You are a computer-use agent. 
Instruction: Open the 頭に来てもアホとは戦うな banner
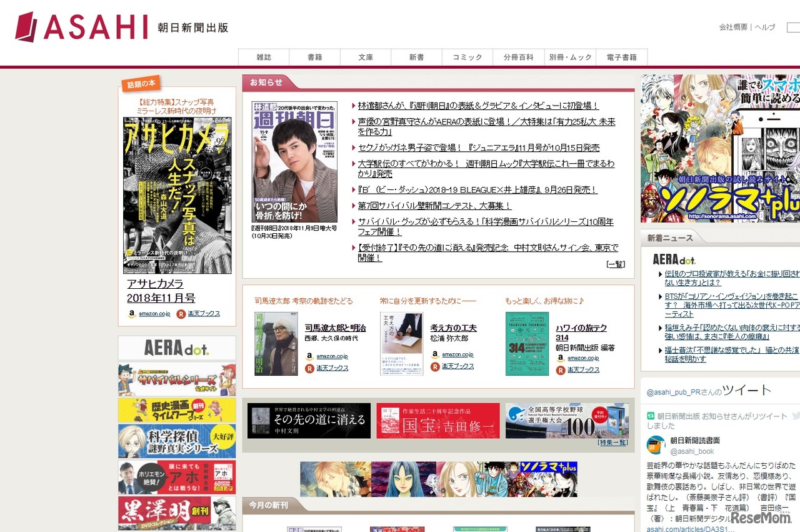coord(177,478)
